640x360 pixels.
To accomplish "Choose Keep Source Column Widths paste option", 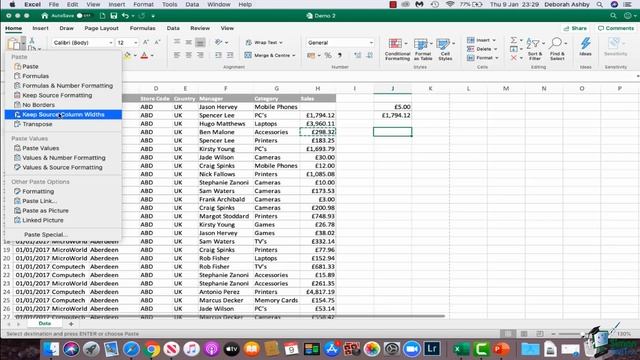I will click(x=63, y=115).
